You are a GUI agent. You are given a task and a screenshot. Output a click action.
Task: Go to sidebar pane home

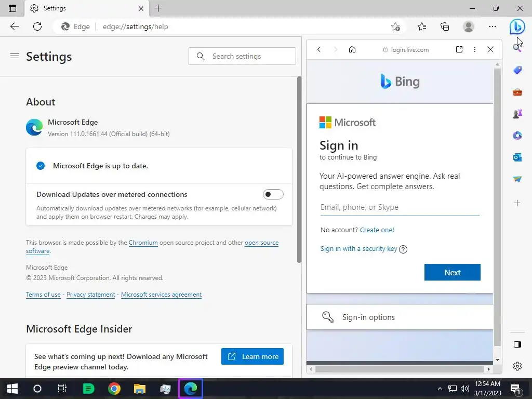[352, 49]
